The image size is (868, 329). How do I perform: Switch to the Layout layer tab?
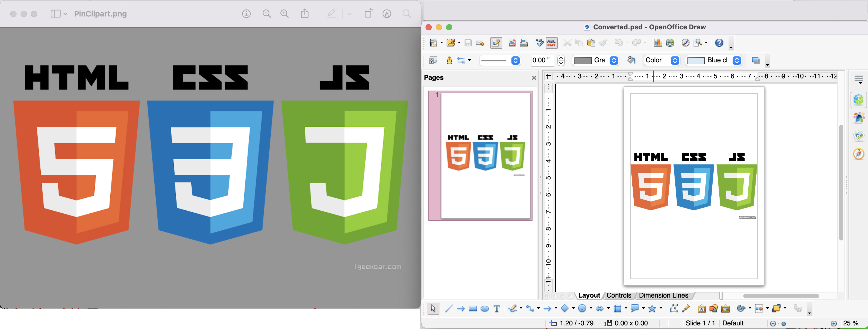coord(589,296)
